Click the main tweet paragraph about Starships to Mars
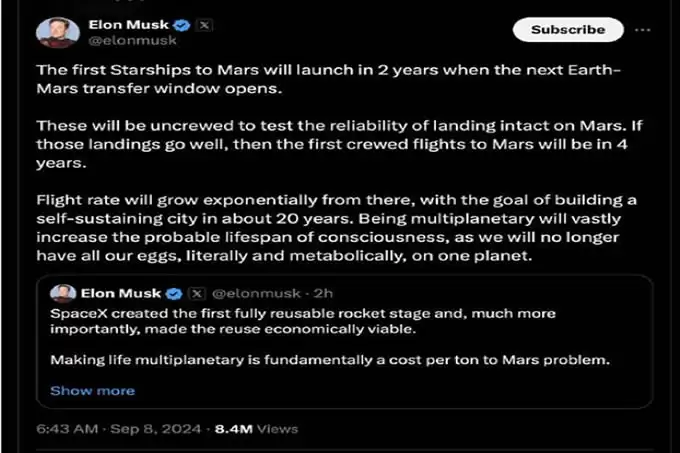This screenshot has width=680, height=453. point(329,79)
